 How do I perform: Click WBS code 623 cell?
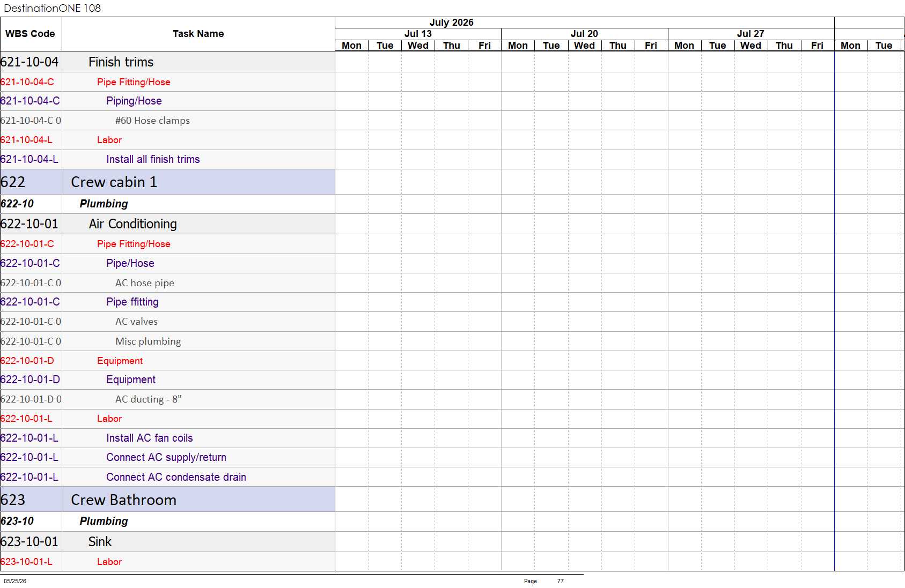pos(31,500)
